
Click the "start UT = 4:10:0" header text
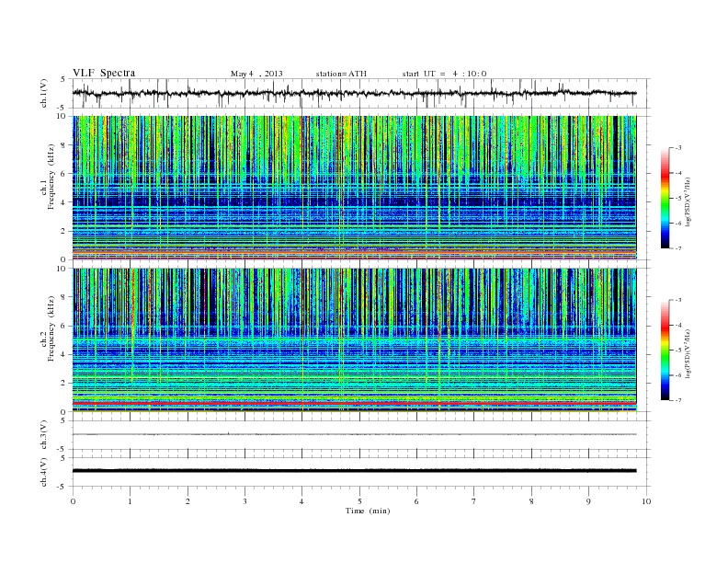[444, 74]
